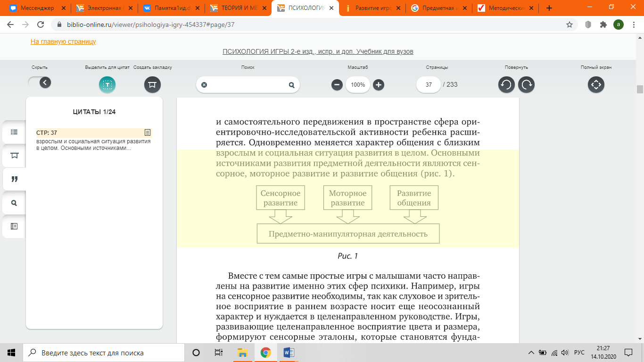Select the 100% zoom value field
The image size is (644, 362).
tap(358, 85)
